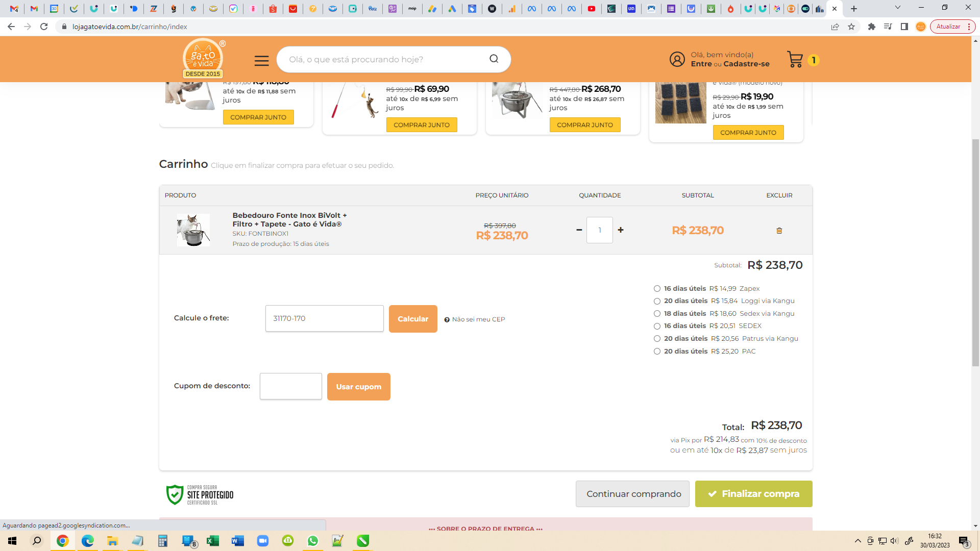Open the browser extensions puzzle icon
Screen dimensions: 980x551
[872, 27]
